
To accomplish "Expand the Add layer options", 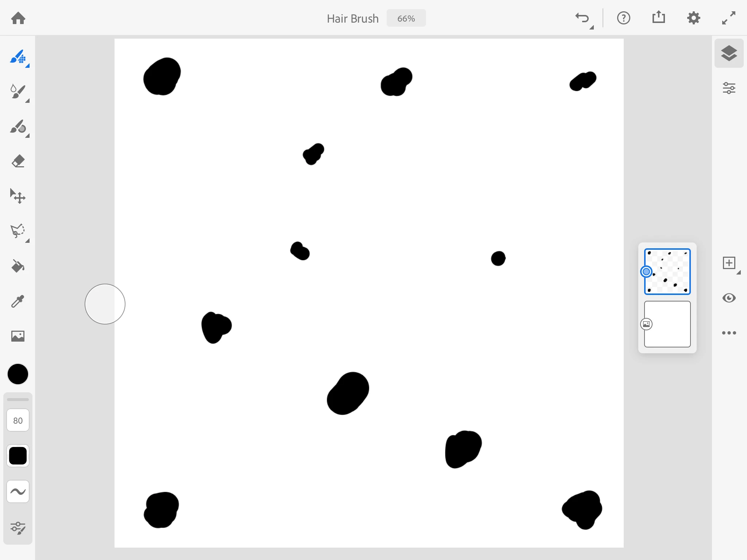I will 738,272.
